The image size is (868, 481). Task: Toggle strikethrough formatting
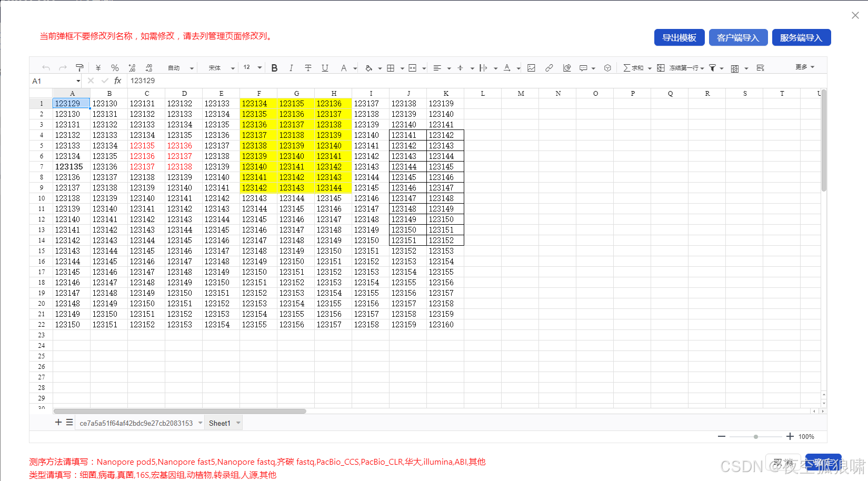pyautogui.click(x=308, y=68)
